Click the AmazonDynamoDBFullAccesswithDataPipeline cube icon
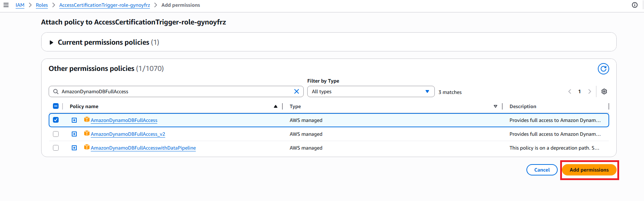Image resolution: width=644 pixels, height=201 pixels. (x=87, y=147)
